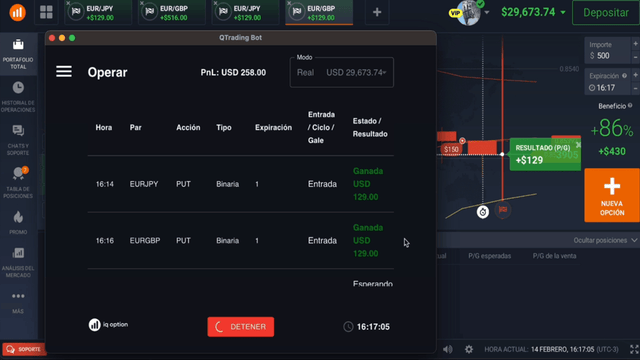The height and width of the screenshot is (360, 640).
Task: Click the Beneficio info icon
Action: coord(630,106)
